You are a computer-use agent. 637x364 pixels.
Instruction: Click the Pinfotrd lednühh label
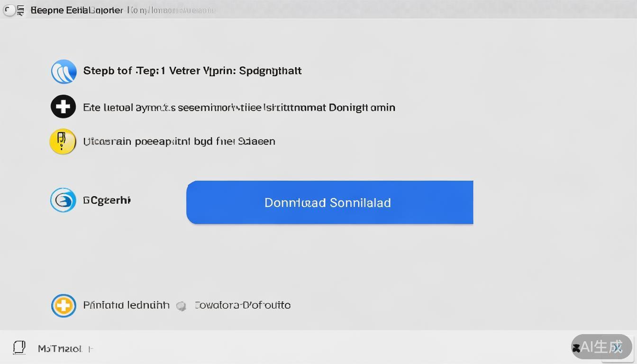[x=126, y=305]
